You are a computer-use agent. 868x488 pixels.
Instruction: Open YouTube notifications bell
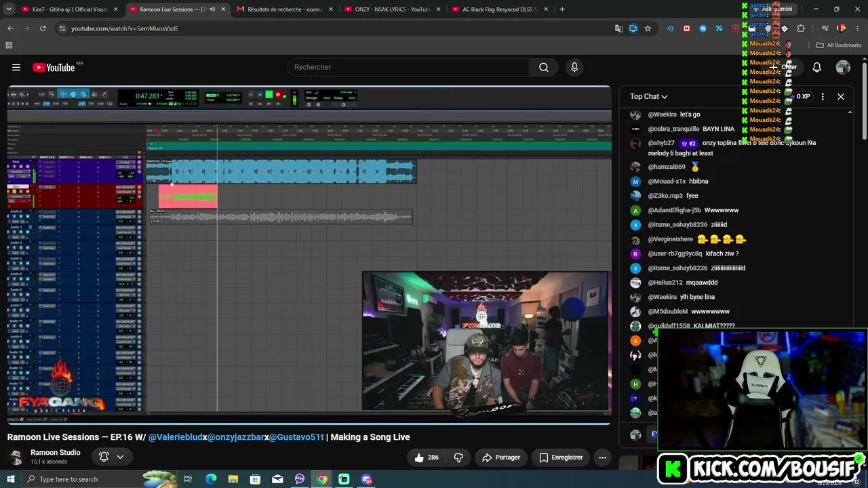click(817, 67)
